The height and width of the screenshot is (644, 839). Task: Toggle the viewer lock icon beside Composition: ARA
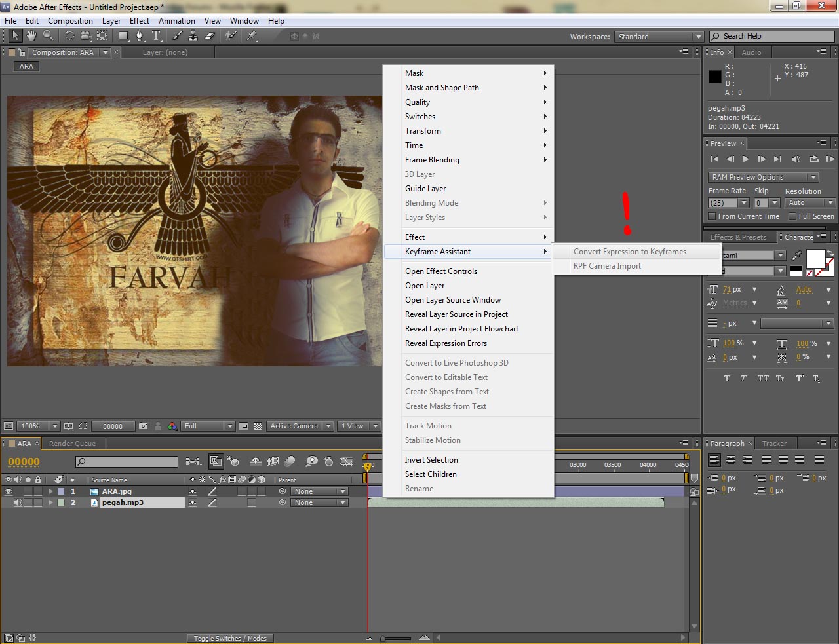coord(21,52)
